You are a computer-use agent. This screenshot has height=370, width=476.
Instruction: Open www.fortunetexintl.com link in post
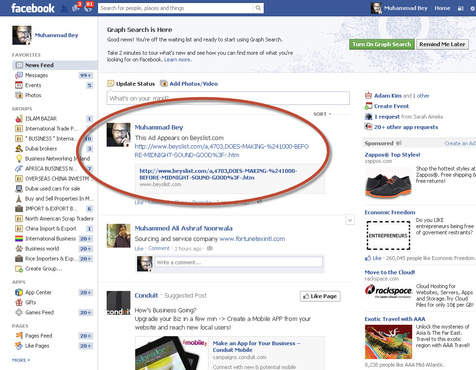pyautogui.click(x=252, y=239)
